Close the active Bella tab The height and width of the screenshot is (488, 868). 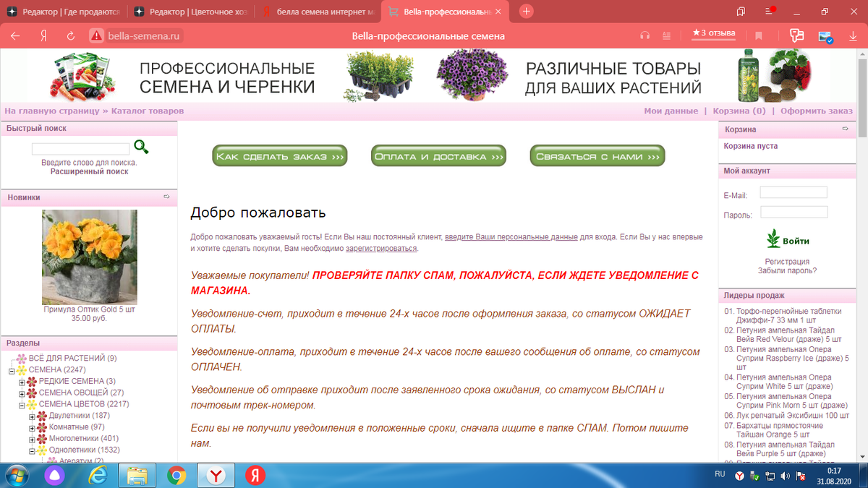point(498,12)
